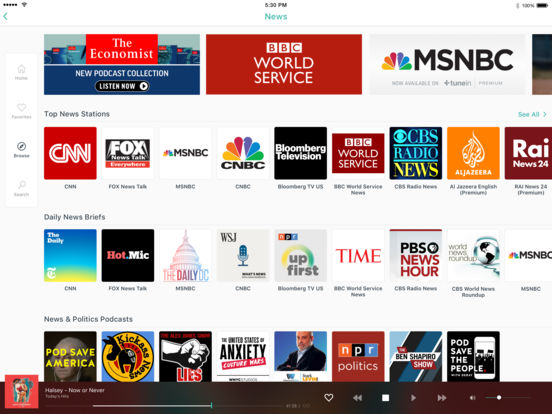
Task: Mute using the player's speaker icon
Action: (472, 398)
